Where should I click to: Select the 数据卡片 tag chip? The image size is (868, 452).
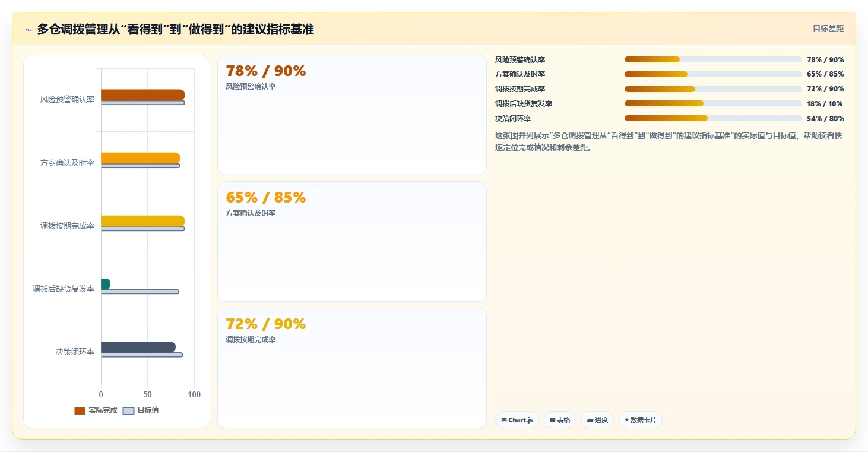pyautogui.click(x=641, y=420)
